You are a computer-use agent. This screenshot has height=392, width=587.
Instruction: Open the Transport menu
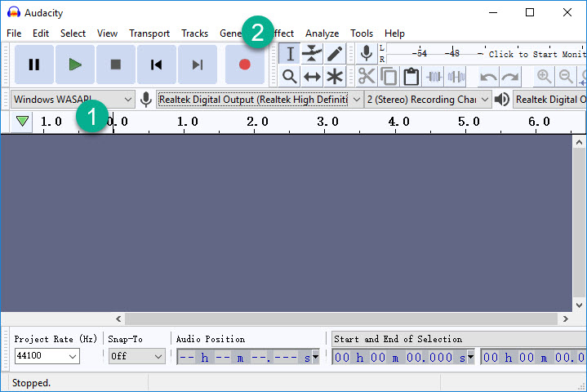tap(149, 33)
